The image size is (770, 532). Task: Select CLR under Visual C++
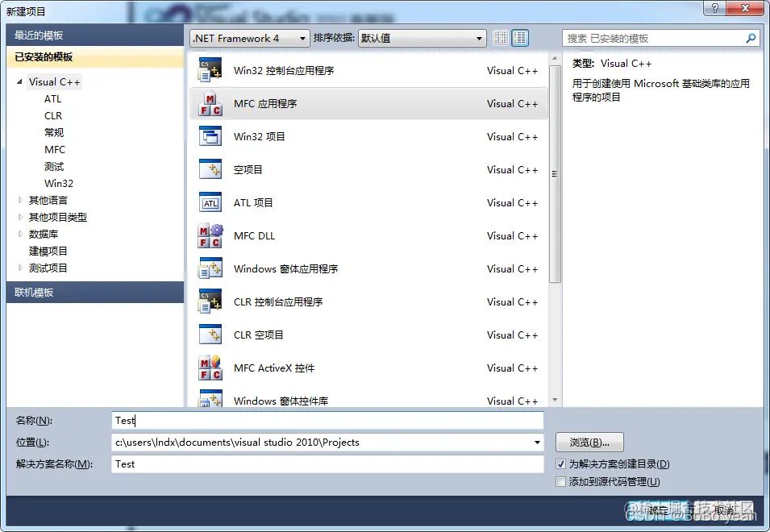(53, 116)
